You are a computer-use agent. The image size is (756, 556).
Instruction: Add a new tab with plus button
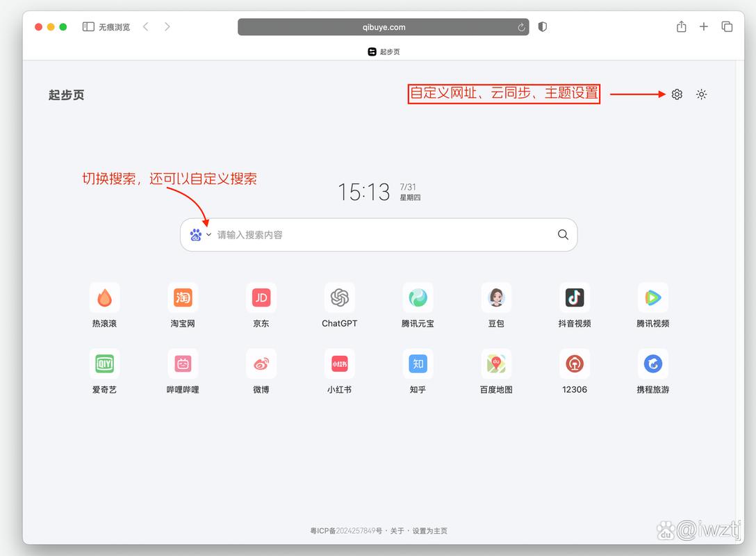tap(703, 26)
